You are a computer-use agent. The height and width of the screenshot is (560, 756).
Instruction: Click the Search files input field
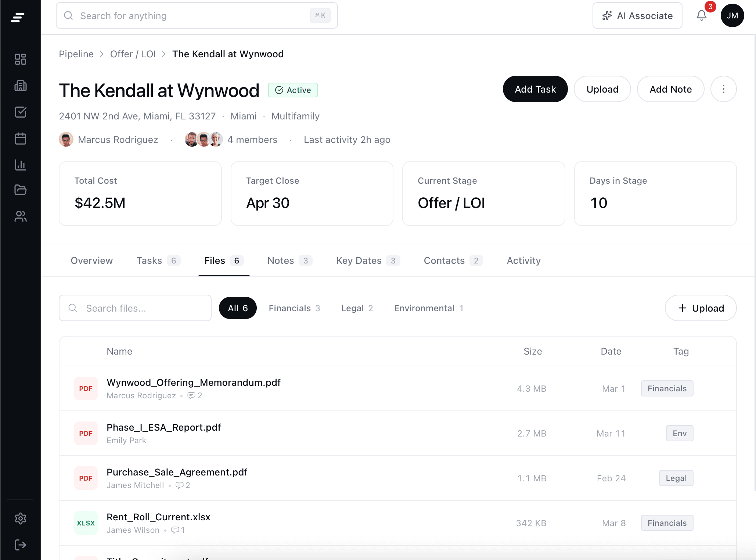pos(135,308)
